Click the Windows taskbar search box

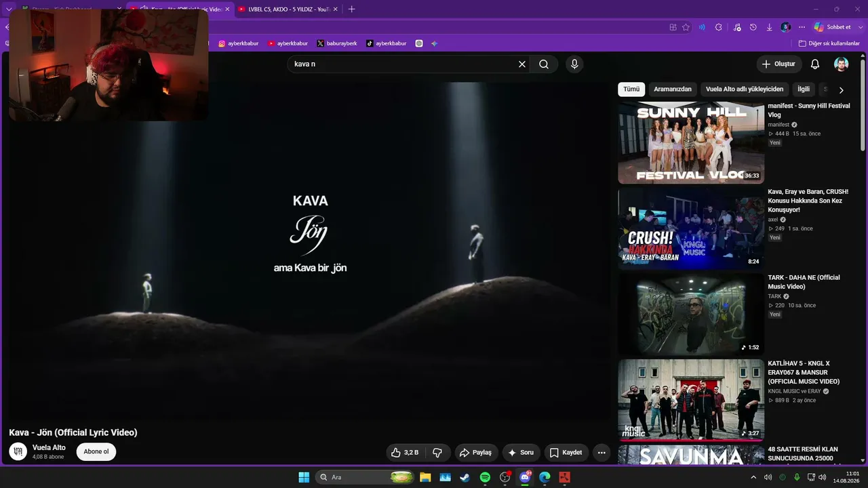pos(366,477)
